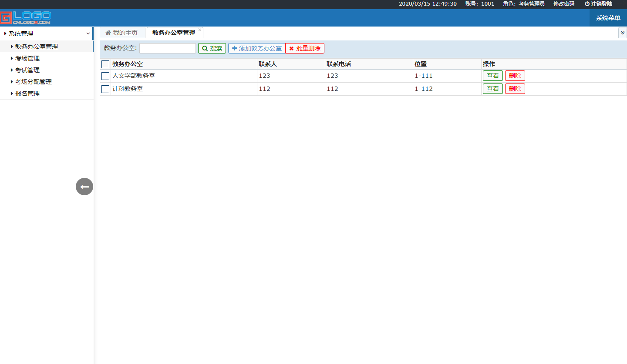Click 注销登陆 power icon link

[598, 4]
